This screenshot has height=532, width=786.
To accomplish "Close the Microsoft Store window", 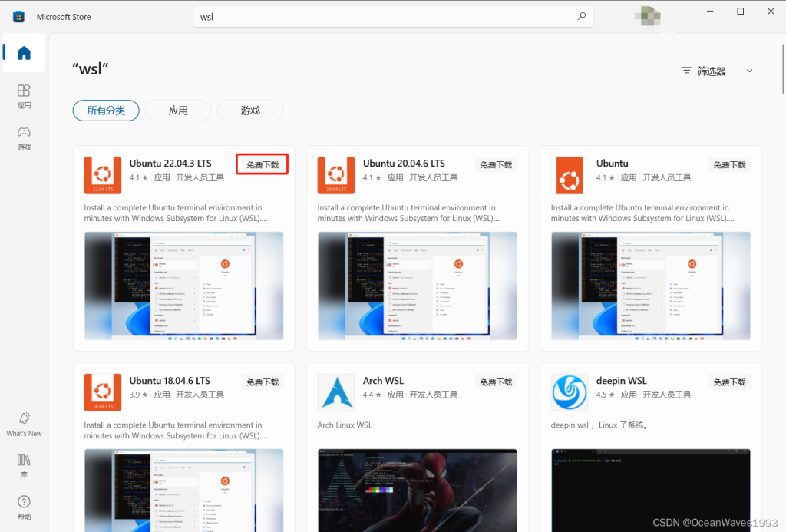I will pyautogui.click(x=771, y=11).
